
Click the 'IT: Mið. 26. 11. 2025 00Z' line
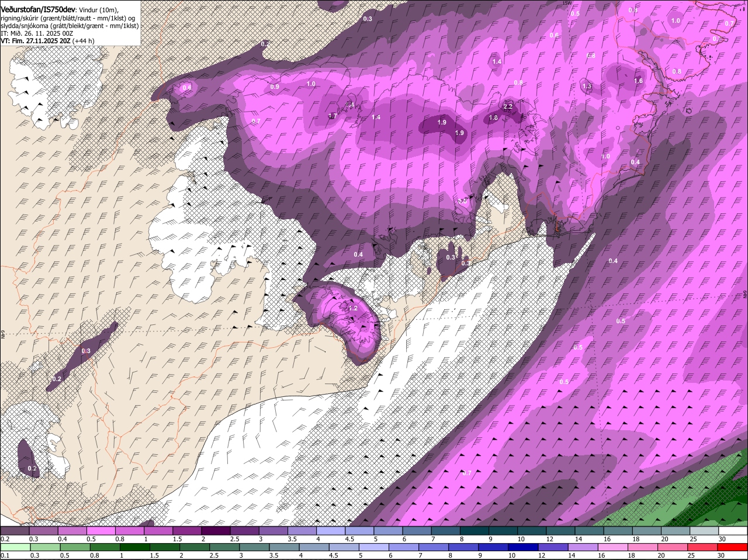tap(37, 33)
